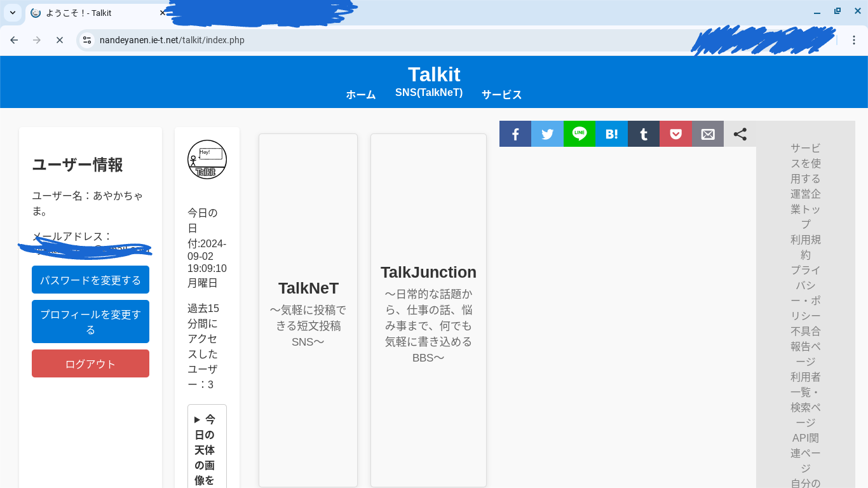
Task: Click the メールアドレス： label
Action: 72,237
